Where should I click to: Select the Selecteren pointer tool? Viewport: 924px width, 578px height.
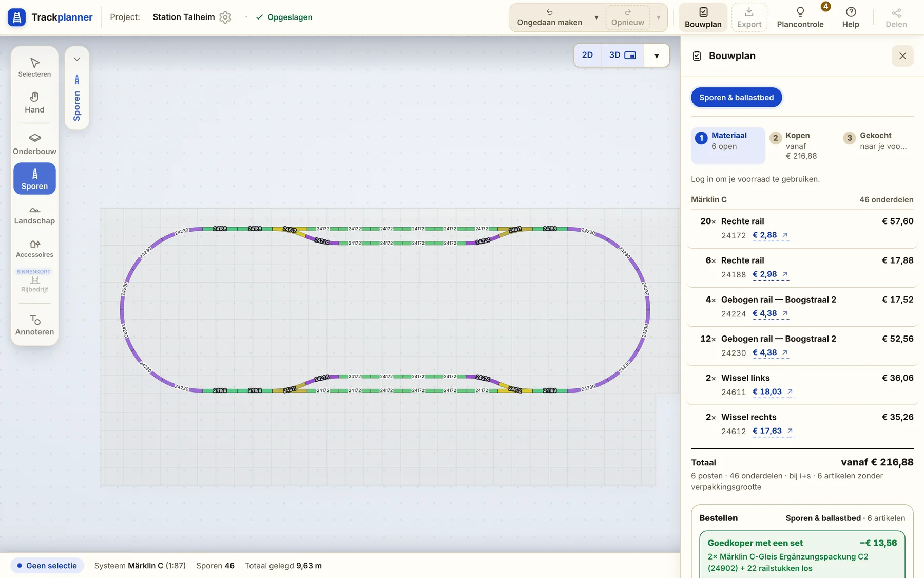click(34, 67)
